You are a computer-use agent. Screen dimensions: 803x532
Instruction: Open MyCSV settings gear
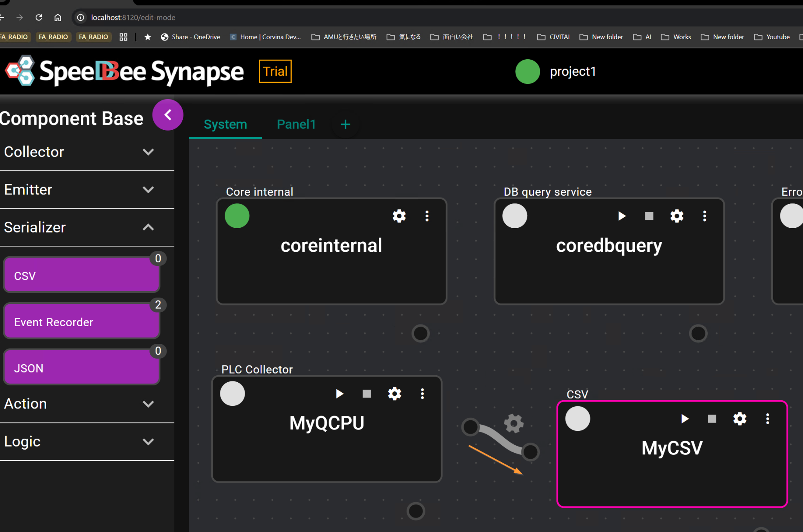pos(740,419)
